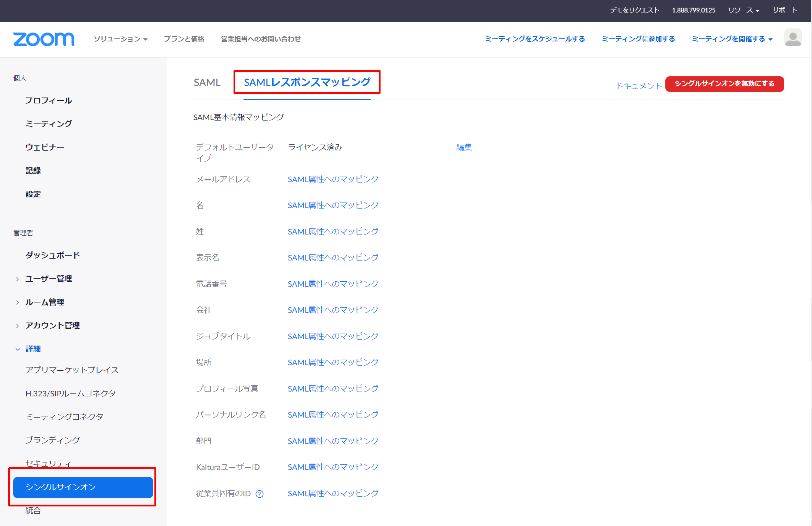The image size is (812, 526).
Task: Click シングルサインオンを無効にする button
Action: click(x=724, y=84)
